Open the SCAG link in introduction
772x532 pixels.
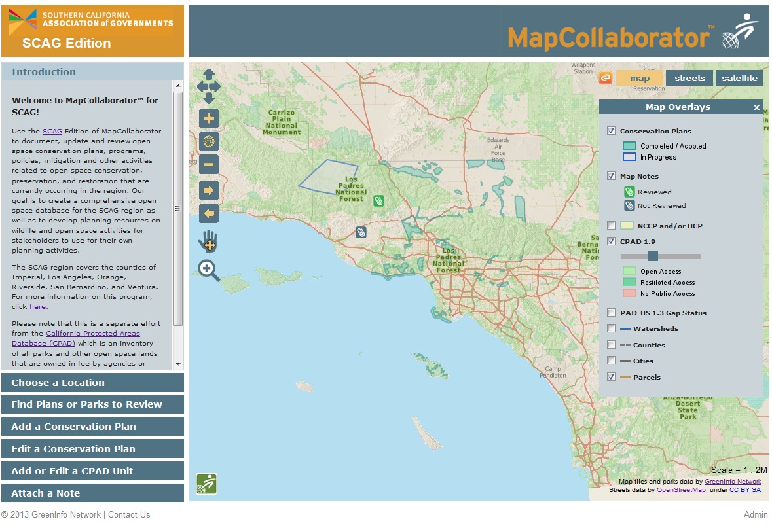tap(52, 132)
